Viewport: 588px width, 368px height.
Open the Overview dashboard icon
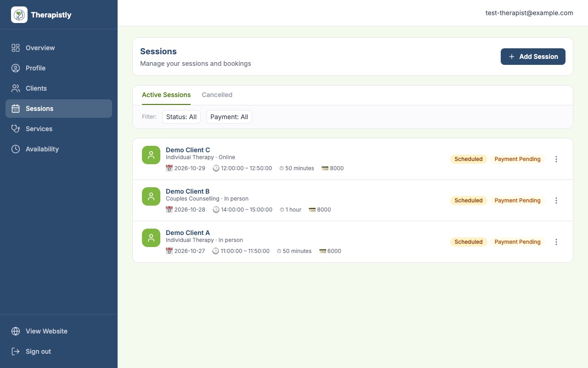coord(16,48)
